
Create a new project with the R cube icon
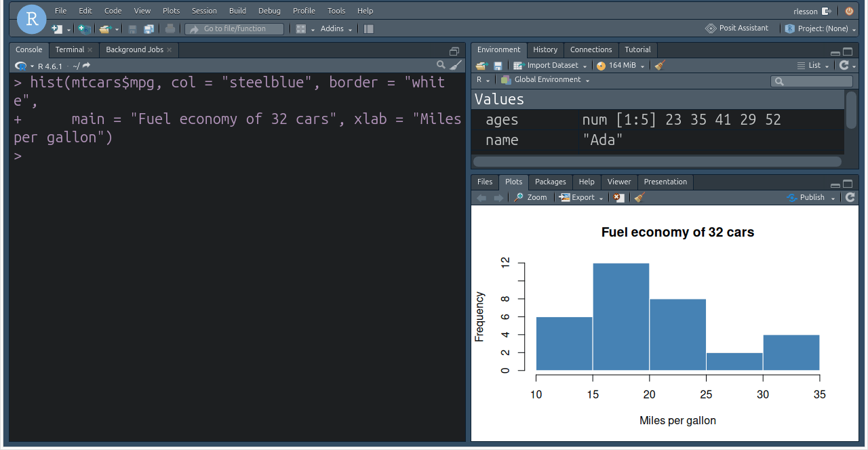coord(84,28)
